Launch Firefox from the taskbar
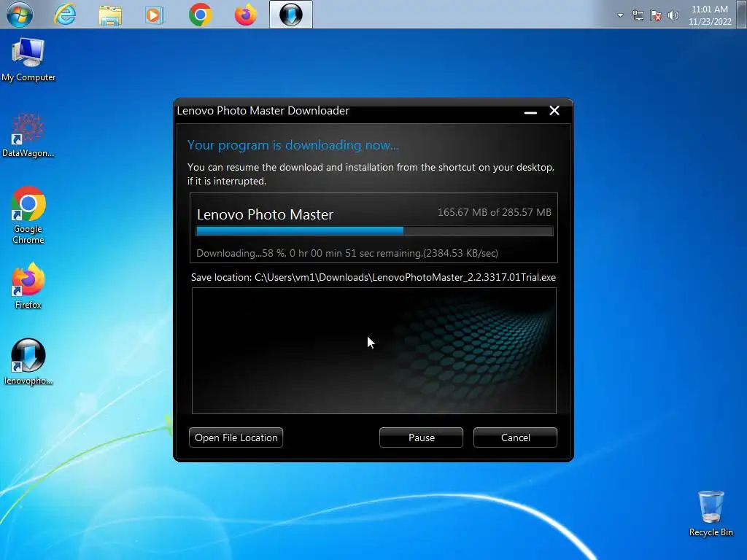The width and height of the screenshot is (747, 560). 245,15
